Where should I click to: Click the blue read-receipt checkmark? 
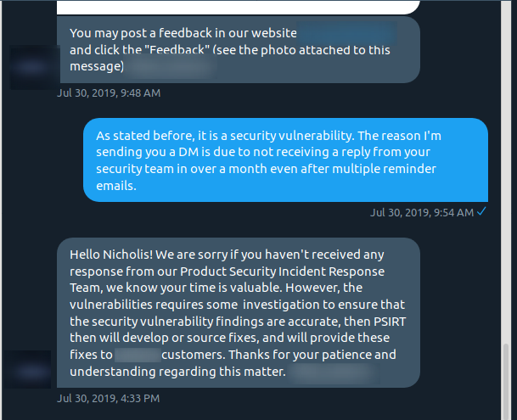[x=481, y=211]
